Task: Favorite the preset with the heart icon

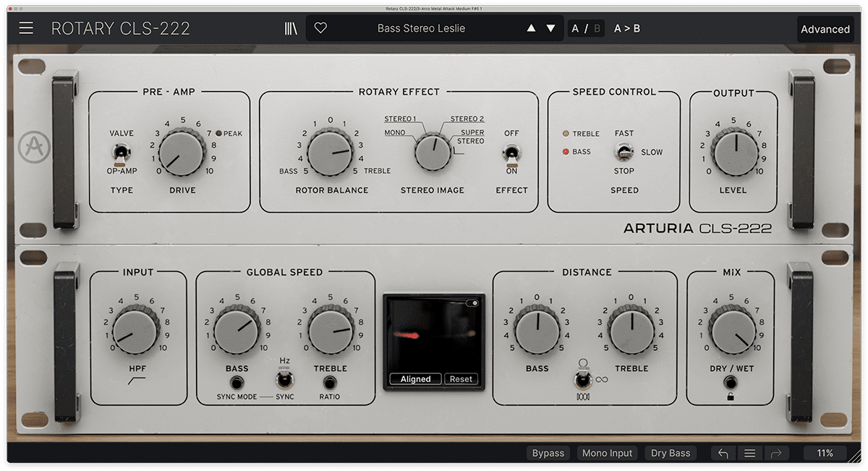Action: (x=320, y=28)
